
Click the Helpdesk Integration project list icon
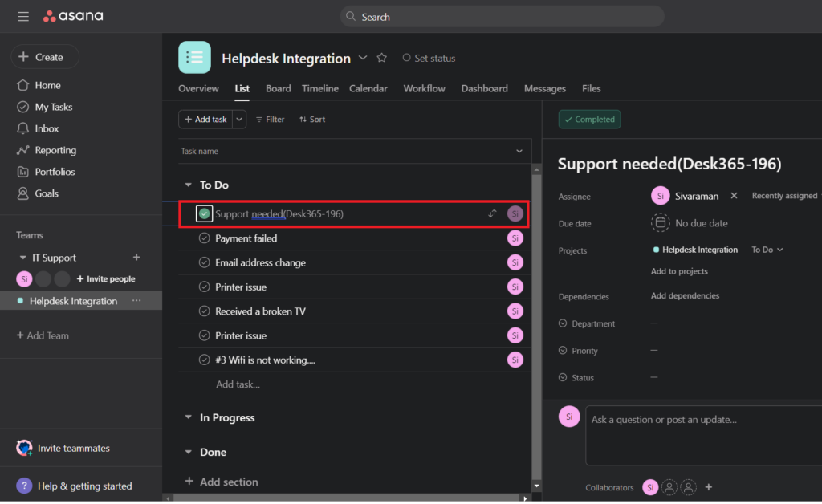(x=194, y=58)
